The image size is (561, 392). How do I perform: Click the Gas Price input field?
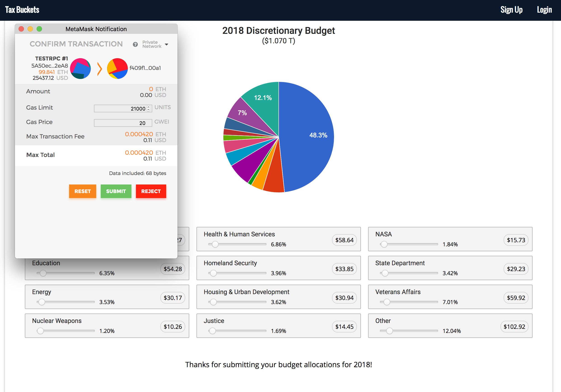click(x=123, y=123)
